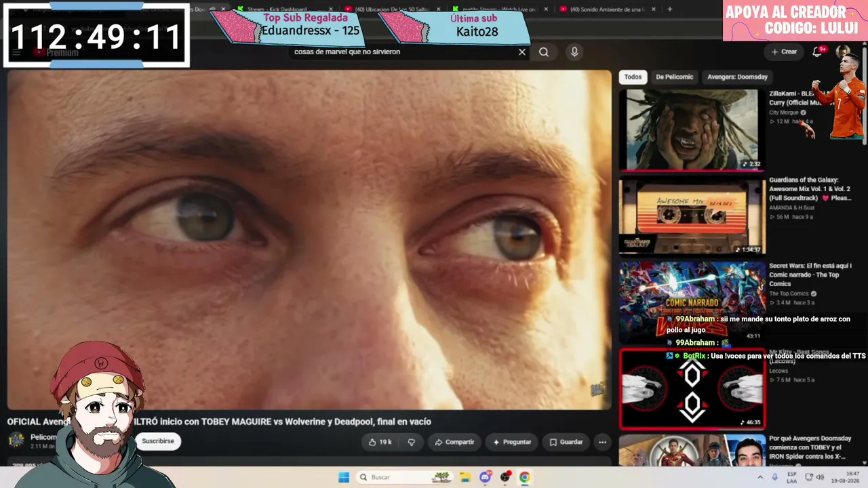Open Guardians of the Galaxy Awesome Mix thumbnail
This screenshot has width=868, height=488.
(692, 216)
